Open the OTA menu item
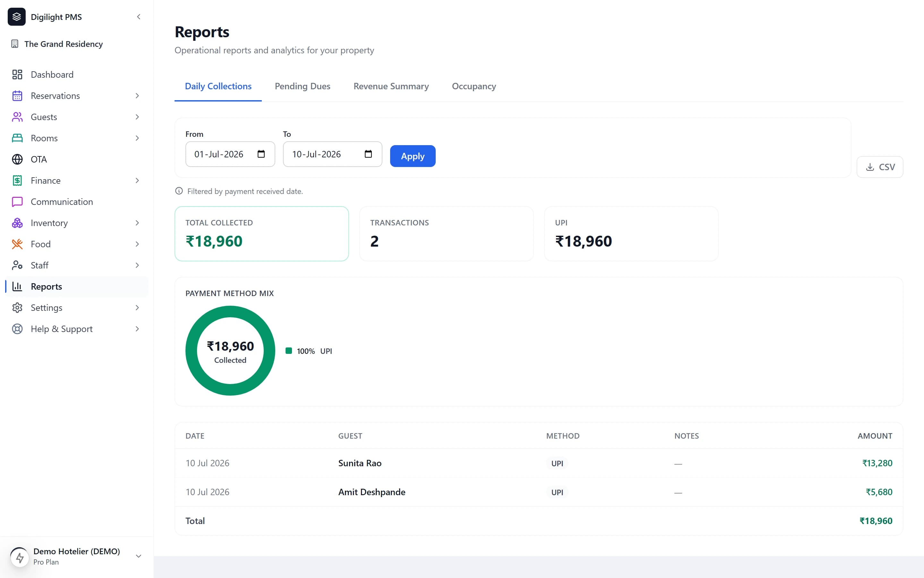Viewport: 924px width, 578px height. (76, 159)
